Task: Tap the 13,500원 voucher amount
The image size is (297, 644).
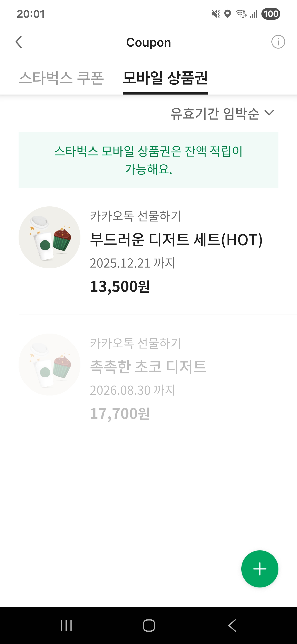Action: 120,286
